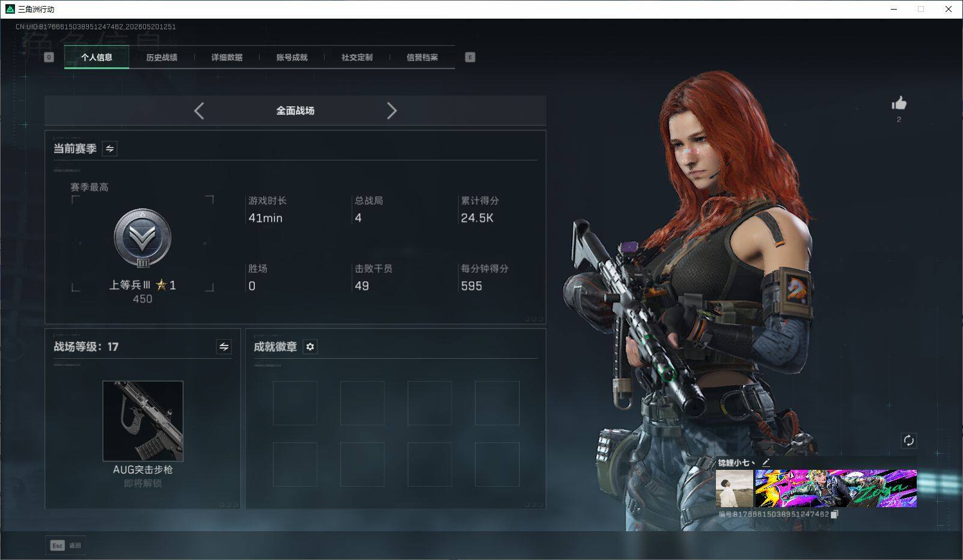The width and height of the screenshot is (963, 560).
Task: Click the Q key previous-tab icon
Action: click(49, 57)
